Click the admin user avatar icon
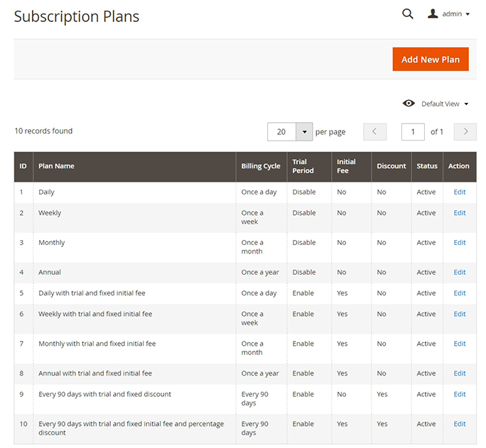Screen dimensions: 486x448 point(433,13)
